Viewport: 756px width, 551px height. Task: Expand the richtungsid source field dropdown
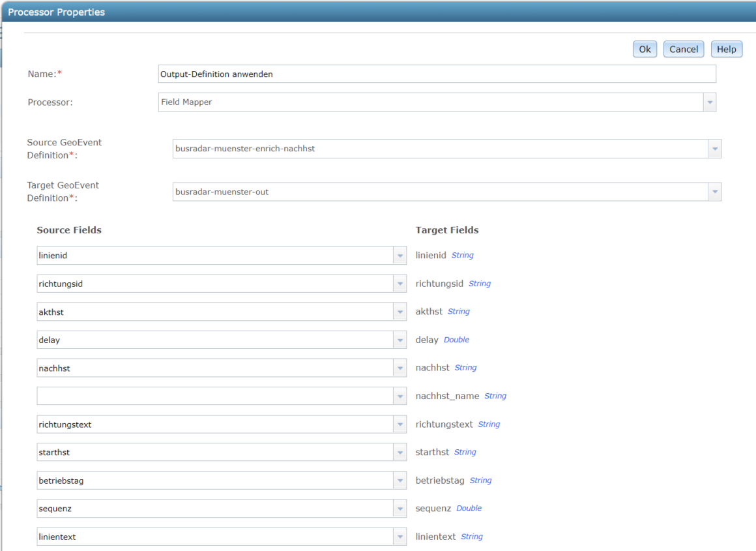pyautogui.click(x=400, y=284)
